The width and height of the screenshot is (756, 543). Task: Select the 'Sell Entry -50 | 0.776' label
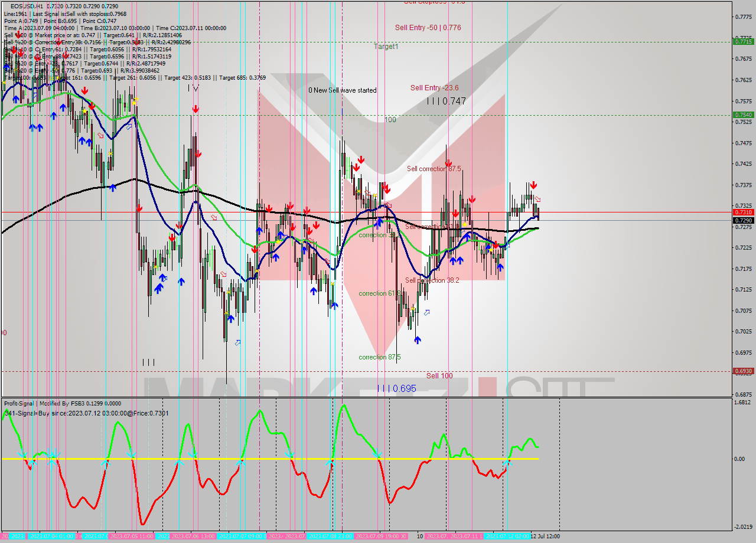pyautogui.click(x=428, y=27)
